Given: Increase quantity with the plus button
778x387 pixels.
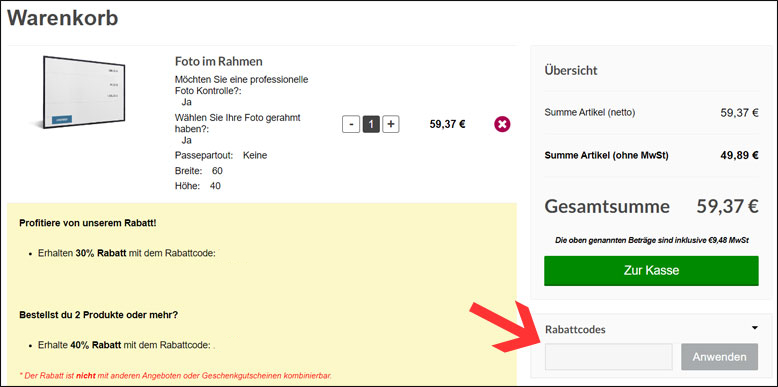Looking at the screenshot, I should click(391, 125).
